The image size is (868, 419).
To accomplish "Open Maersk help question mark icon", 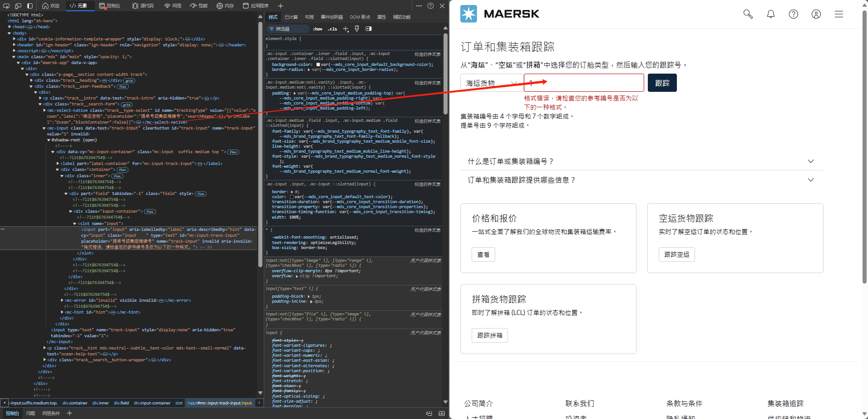I will (x=794, y=14).
